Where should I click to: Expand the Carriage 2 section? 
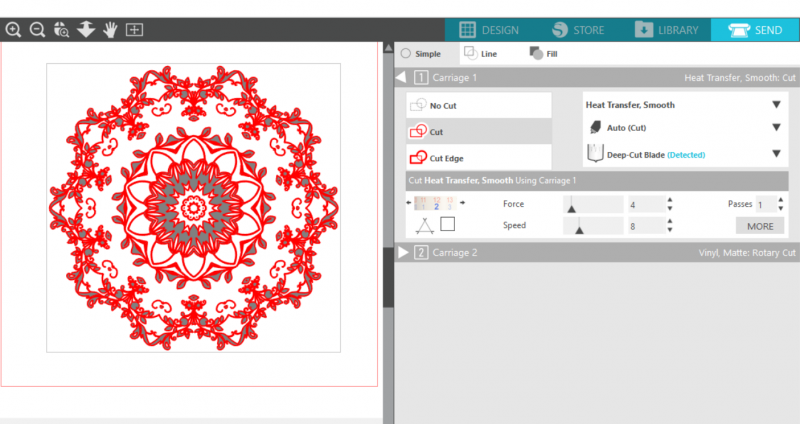(404, 253)
